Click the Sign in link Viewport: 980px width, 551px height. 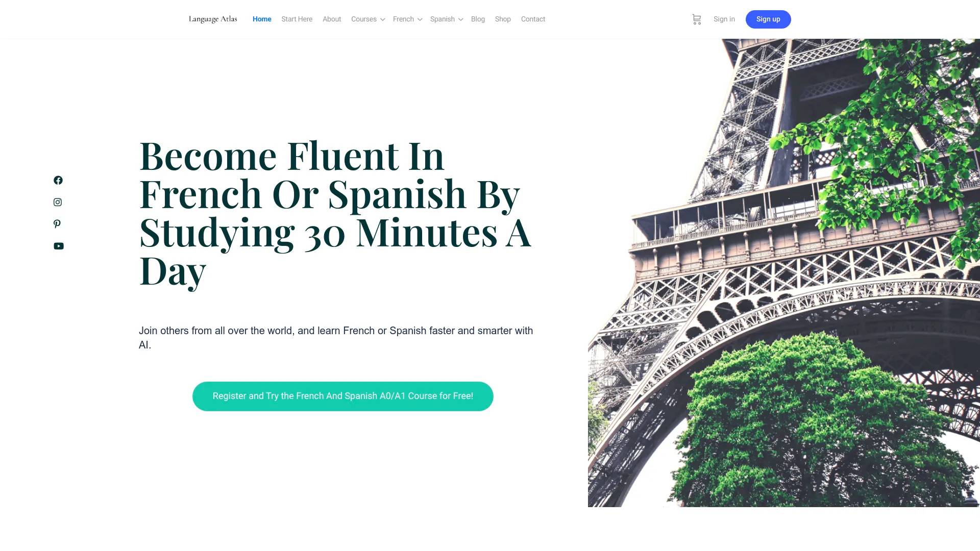724,19
